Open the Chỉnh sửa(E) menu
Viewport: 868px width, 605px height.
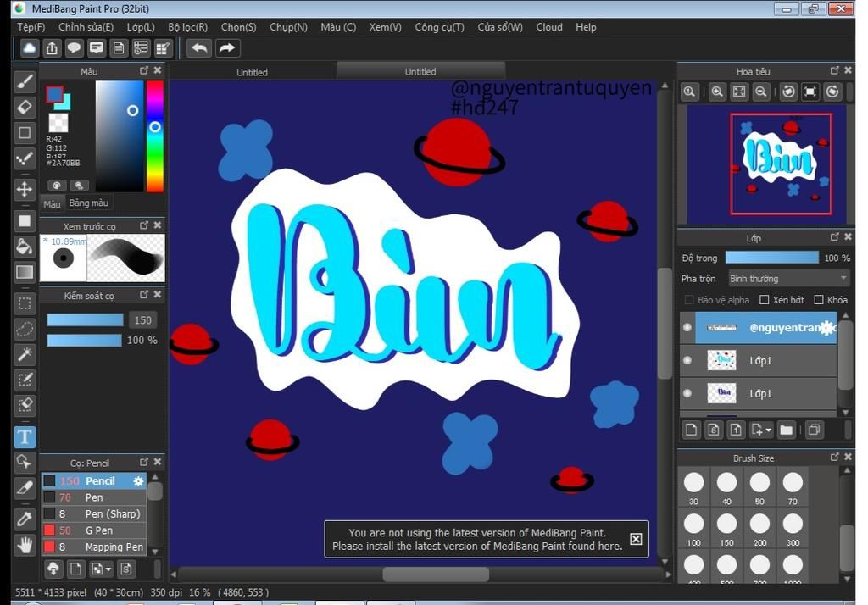point(86,27)
